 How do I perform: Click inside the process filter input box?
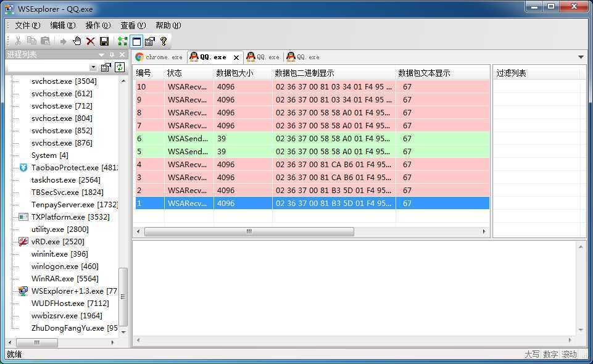click(48, 68)
